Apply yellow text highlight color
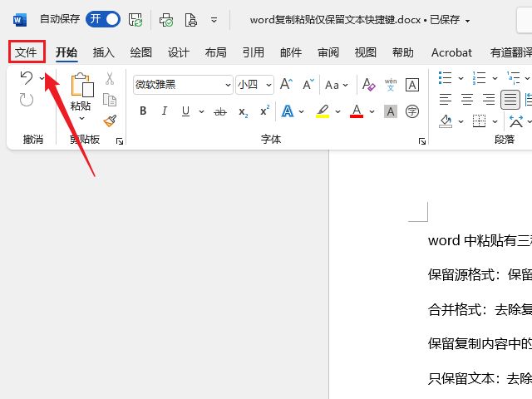The width and height of the screenshot is (532, 399). pyautogui.click(x=323, y=111)
